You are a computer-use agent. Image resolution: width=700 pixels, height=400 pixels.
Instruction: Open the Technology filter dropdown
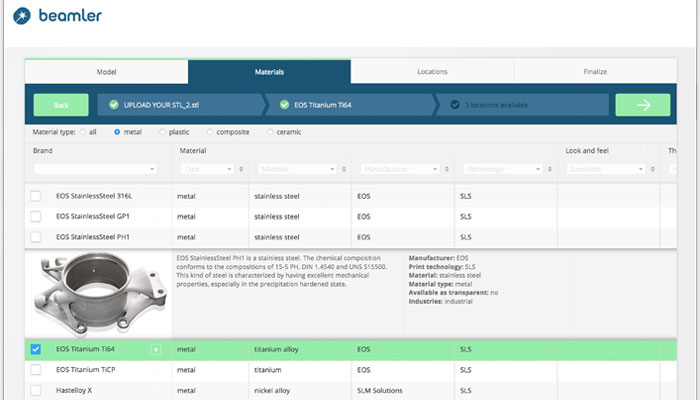point(503,169)
